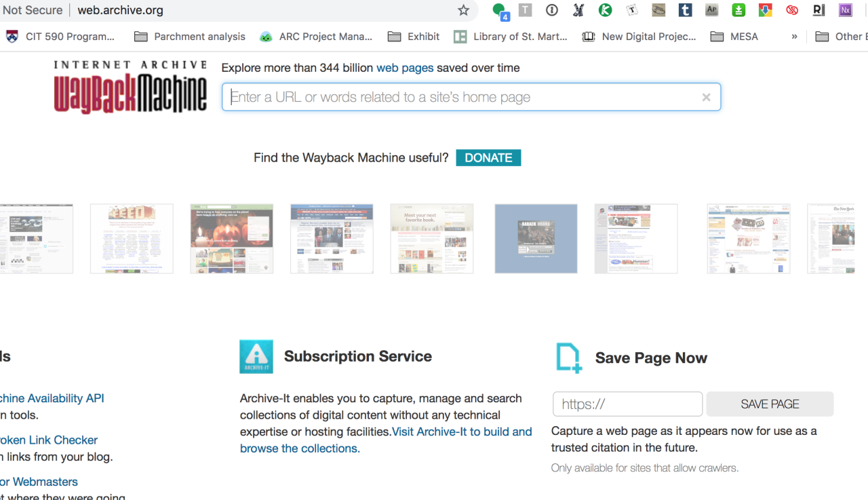Click the multicolor blue-arrow download extension
868x500 pixels.
click(x=765, y=10)
